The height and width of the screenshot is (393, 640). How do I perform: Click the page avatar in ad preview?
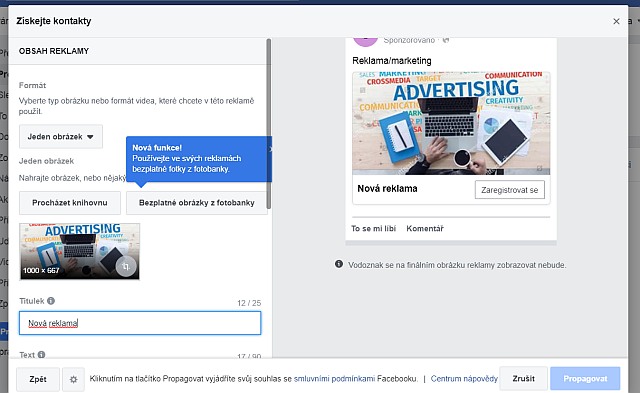(365, 42)
